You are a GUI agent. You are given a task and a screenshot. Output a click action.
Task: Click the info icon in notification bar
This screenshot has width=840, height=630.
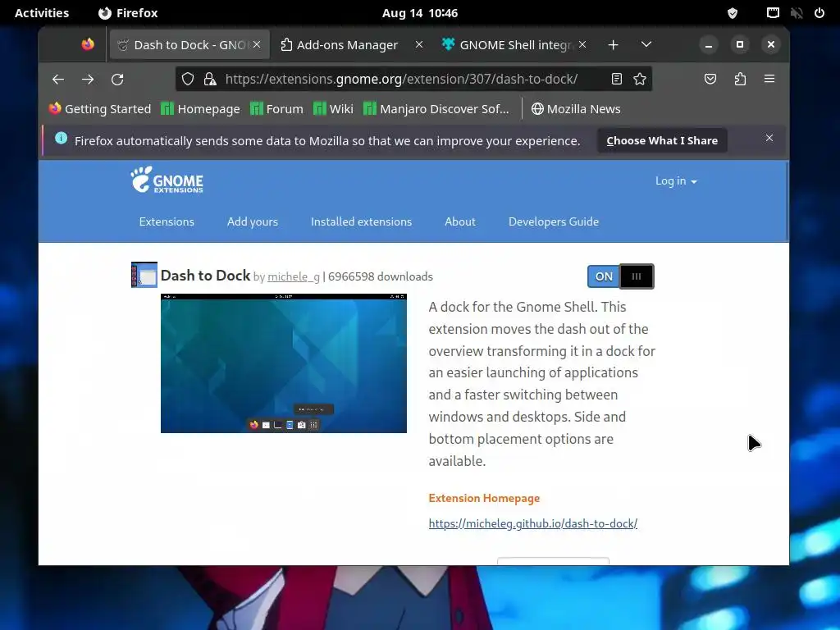click(x=61, y=139)
